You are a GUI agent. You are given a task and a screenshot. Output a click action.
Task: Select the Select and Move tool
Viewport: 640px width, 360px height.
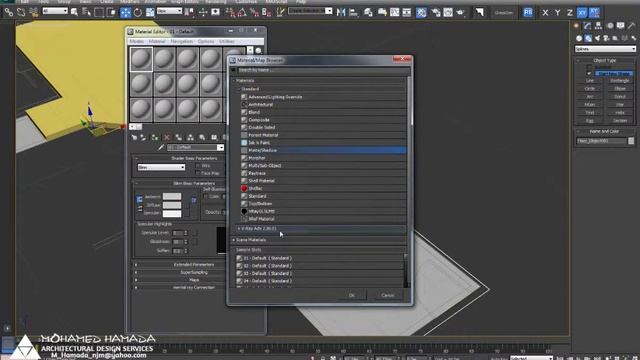pyautogui.click(x=125, y=12)
